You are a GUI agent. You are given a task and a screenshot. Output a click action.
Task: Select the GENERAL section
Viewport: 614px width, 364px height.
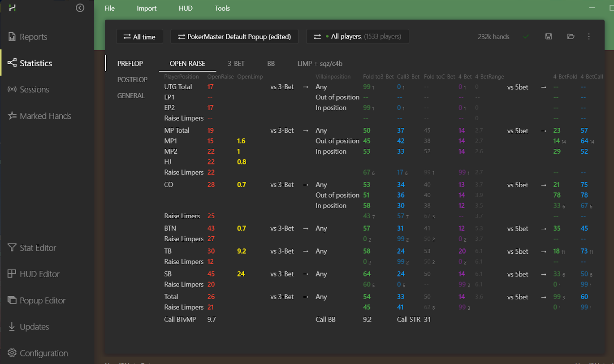coord(131,95)
